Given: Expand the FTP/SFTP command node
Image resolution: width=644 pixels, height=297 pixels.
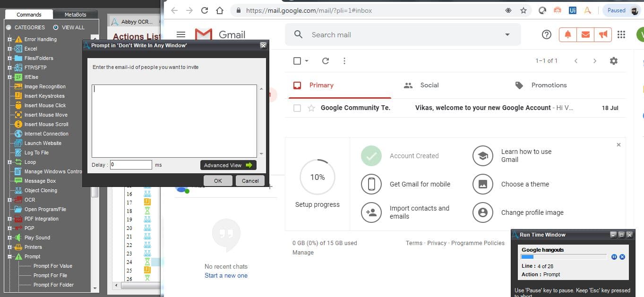Looking at the screenshot, I should point(9,68).
